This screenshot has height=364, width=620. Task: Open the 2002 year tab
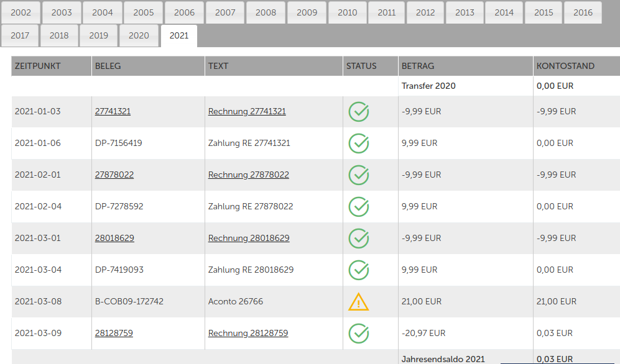tap(21, 12)
